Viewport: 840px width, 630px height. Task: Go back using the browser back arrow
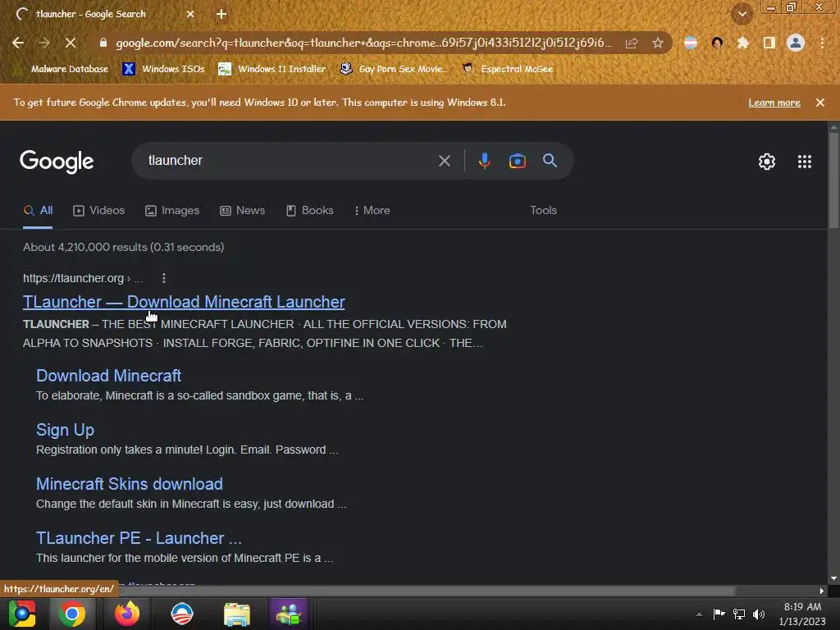coord(18,43)
